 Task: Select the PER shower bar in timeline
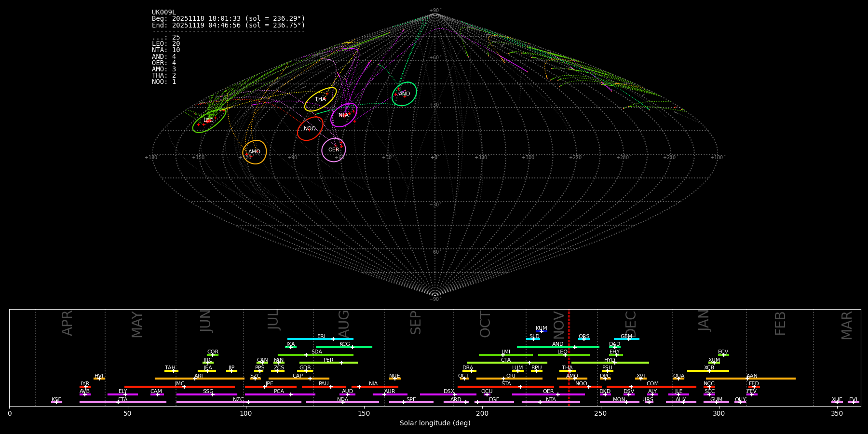328,363
